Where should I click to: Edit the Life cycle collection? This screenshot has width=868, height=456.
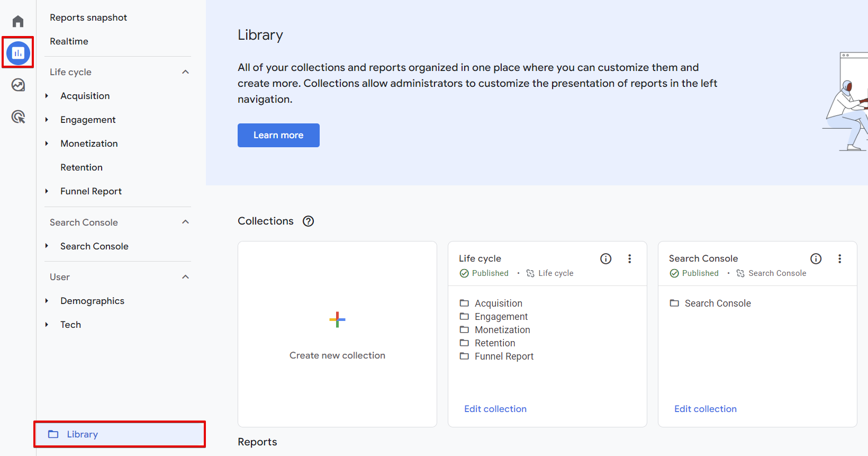495,409
